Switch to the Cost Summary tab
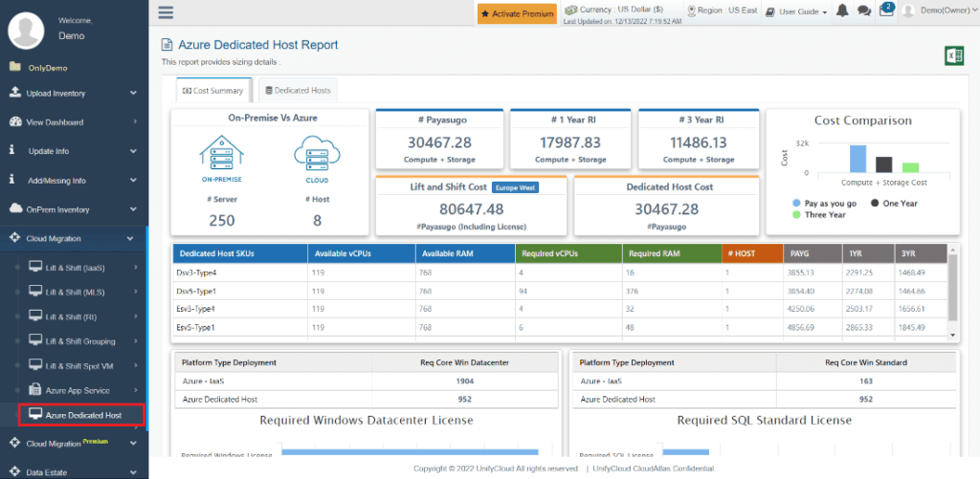This screenshot has width=980, height=479. click(x=213, y=91)
